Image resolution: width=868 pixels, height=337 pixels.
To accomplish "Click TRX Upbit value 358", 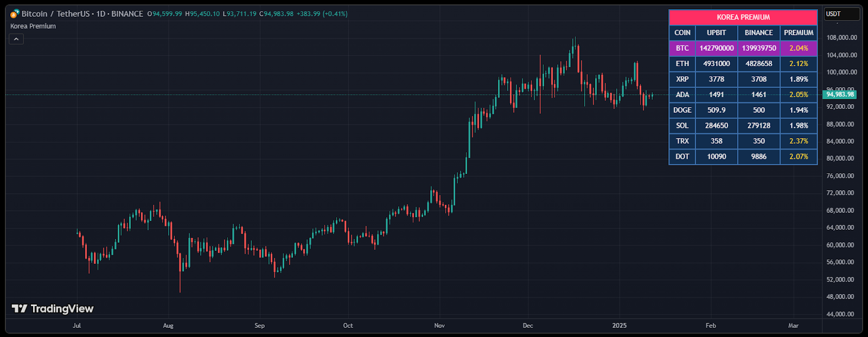I will point(717,141).
